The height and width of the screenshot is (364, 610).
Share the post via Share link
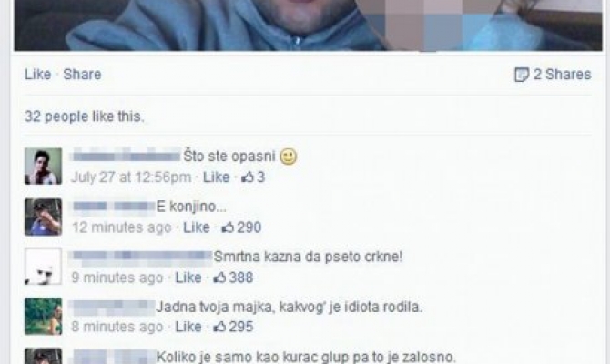[82, 75]
